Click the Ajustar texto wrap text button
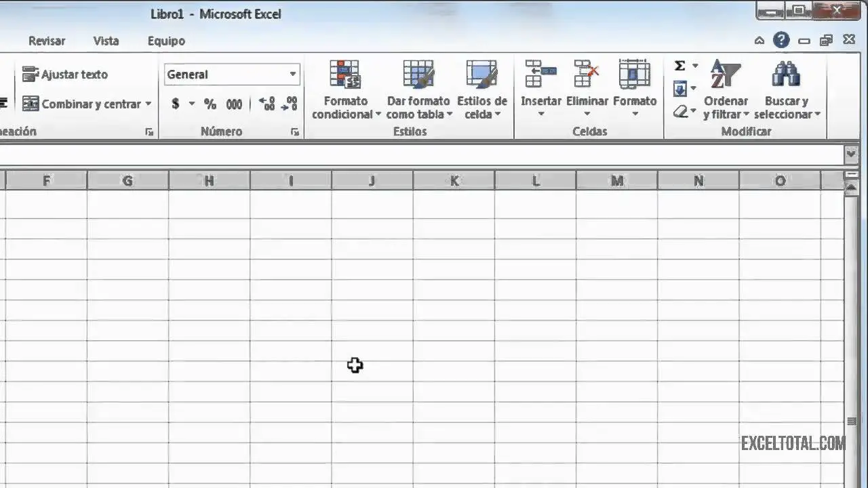Image resolution: width=868 pixels, height=488 pixels. click(65, 75)
